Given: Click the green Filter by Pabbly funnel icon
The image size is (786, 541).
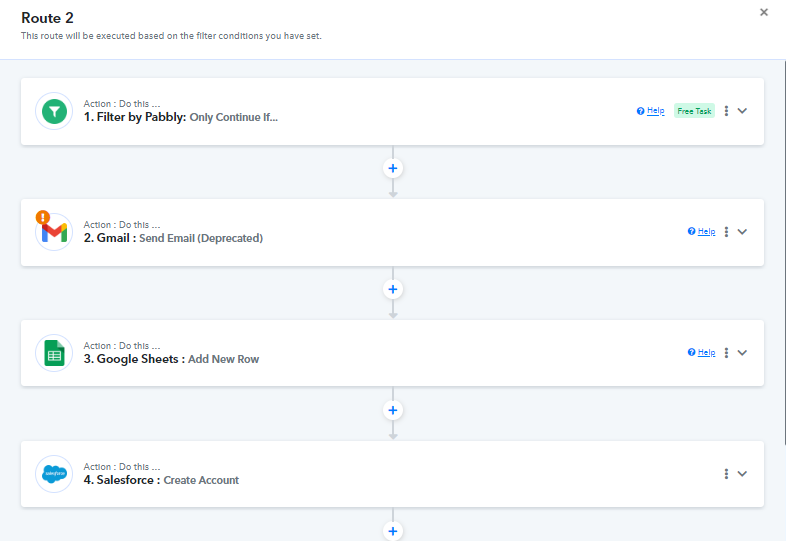Looking at the screenshot, I should click(54, 111).
